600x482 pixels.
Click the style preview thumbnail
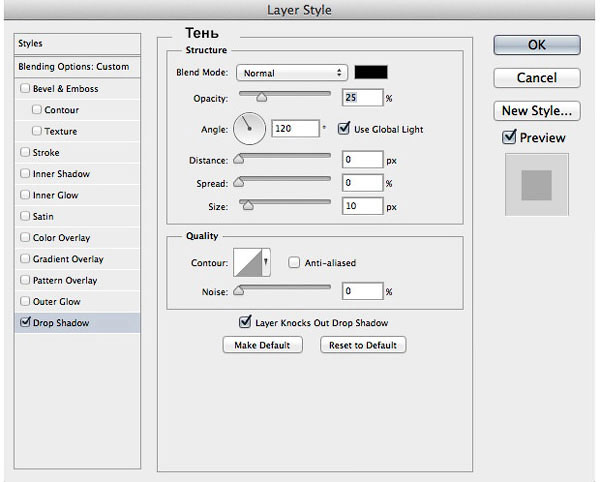click(x=536, y=185)
